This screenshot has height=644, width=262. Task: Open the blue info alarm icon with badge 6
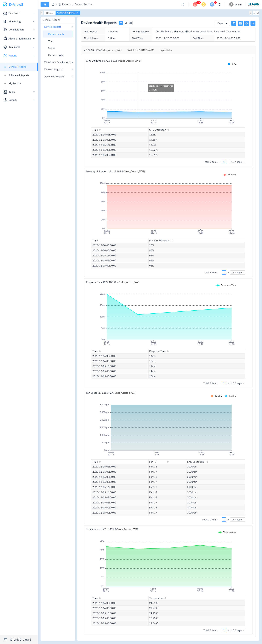(x=212, y=4)
